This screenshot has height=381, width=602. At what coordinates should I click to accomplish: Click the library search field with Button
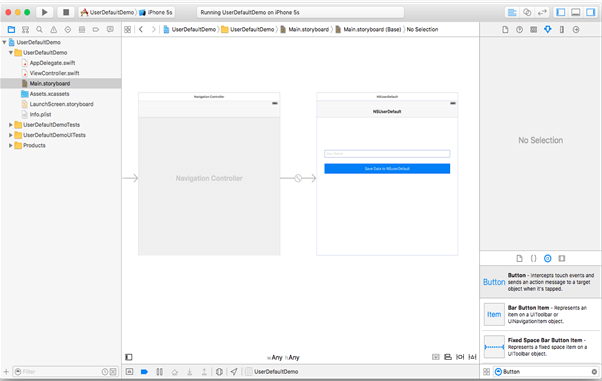[x=546, y=372]
